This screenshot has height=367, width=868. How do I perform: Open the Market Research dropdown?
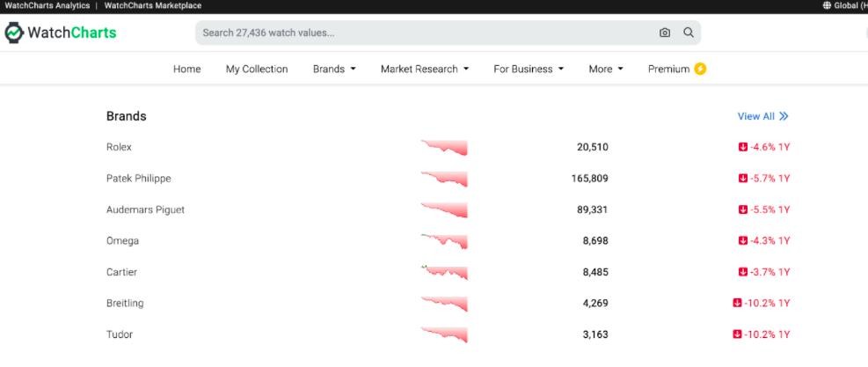pos(424,69)
